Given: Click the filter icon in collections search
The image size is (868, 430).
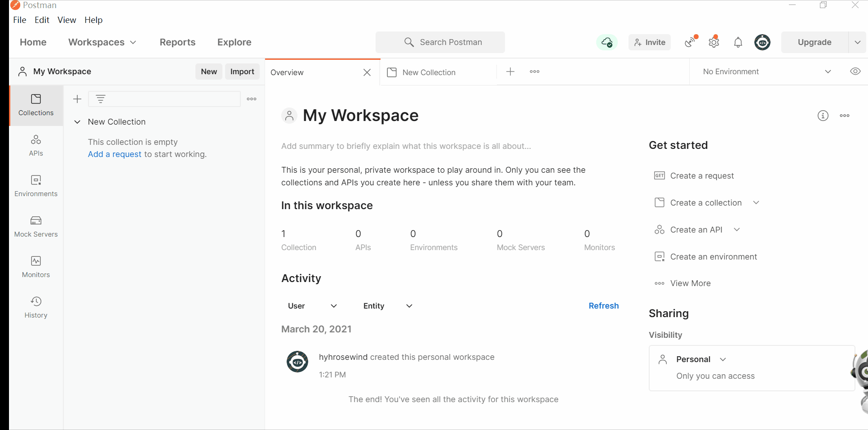Looking at the screenshot, I should point(101,99).
